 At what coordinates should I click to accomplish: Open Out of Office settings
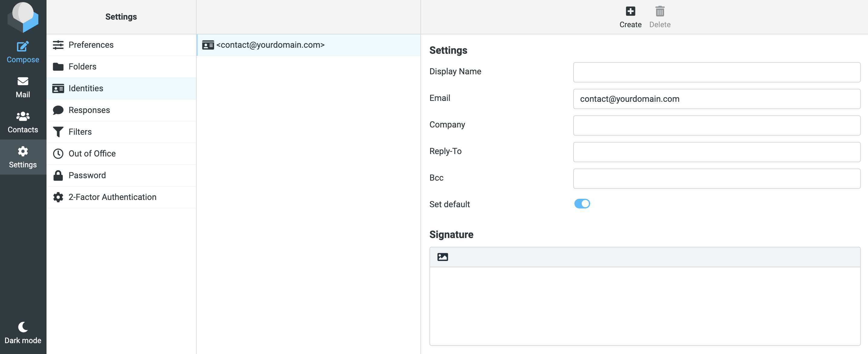point(92,153)
